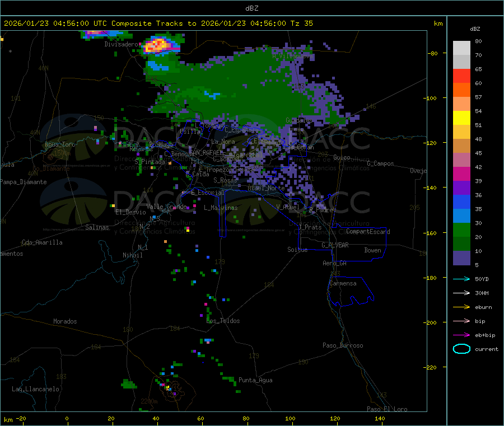This screenshot has width=504, height=426.
Task: Select the bright yellow 51-54 dBZ color band
Action: pyautogui.click(x=461, y=118)
